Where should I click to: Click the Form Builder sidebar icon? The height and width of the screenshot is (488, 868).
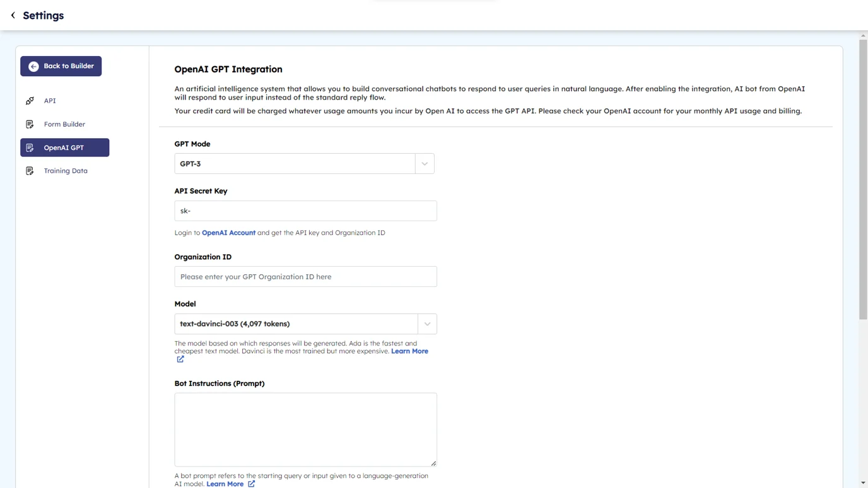(30, 124)
